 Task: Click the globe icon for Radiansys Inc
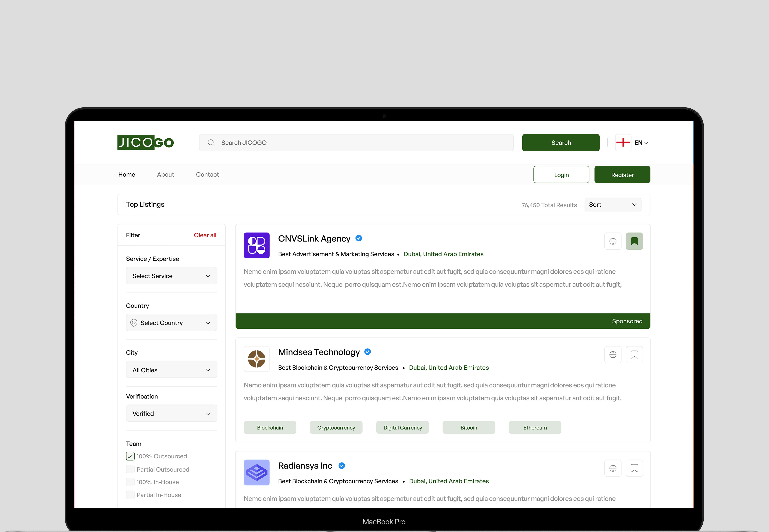(613, 468)
